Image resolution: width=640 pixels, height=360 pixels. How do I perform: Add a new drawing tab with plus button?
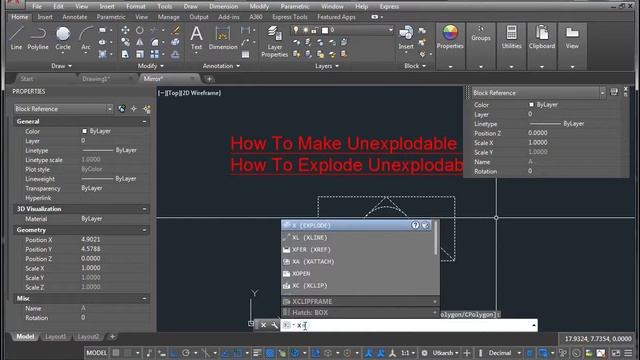pos(209,79)
